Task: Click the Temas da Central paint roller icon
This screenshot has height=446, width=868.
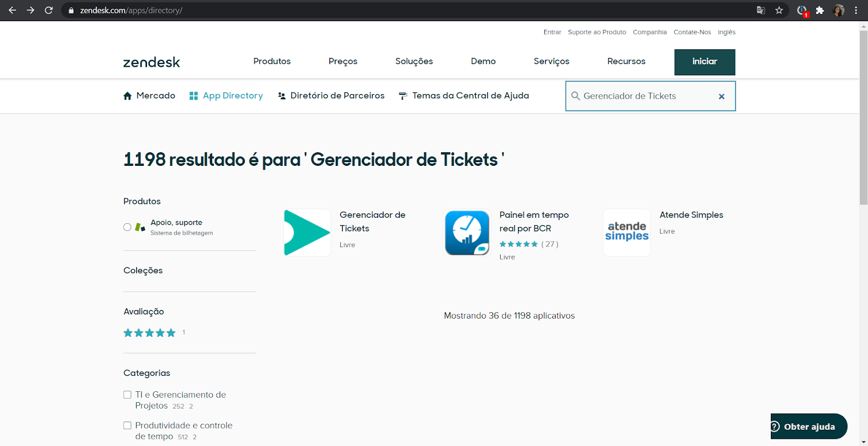Action: [x=403, y=96]
